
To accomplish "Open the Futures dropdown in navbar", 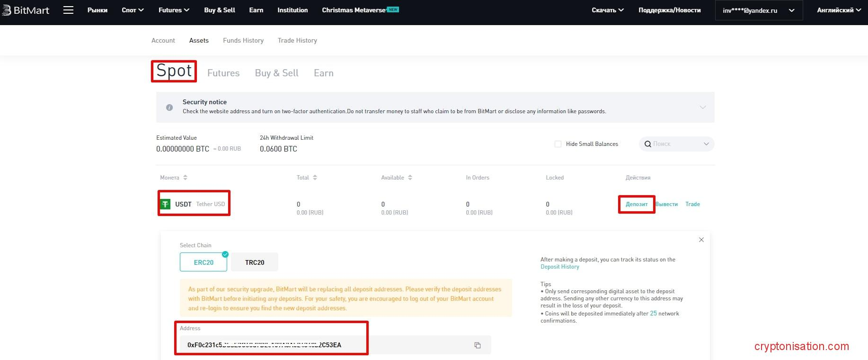I will click(x=174, y=10).
